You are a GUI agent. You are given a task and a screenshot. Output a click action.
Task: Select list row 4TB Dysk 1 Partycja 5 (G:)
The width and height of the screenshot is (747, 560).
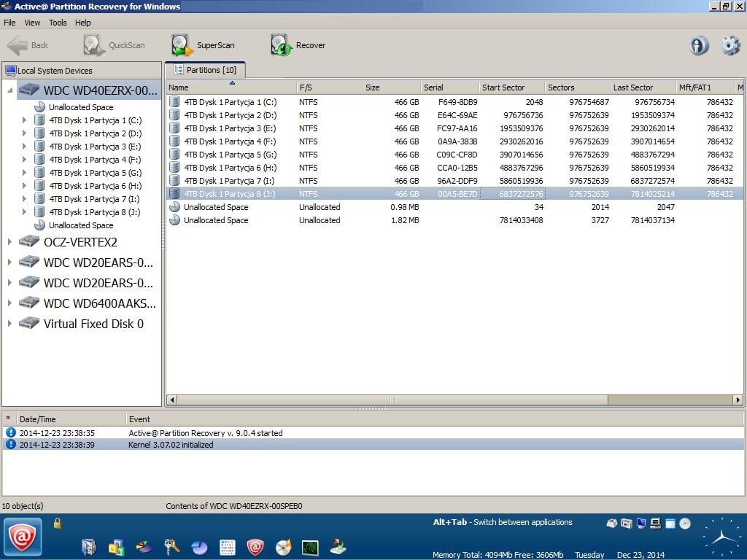(455, 155)
